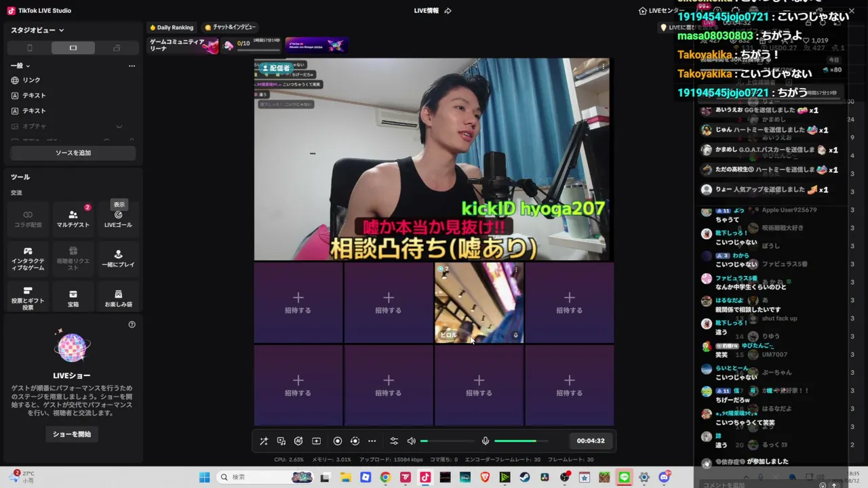
Task: Open the scene three-dot options
Action: [132, 66]
